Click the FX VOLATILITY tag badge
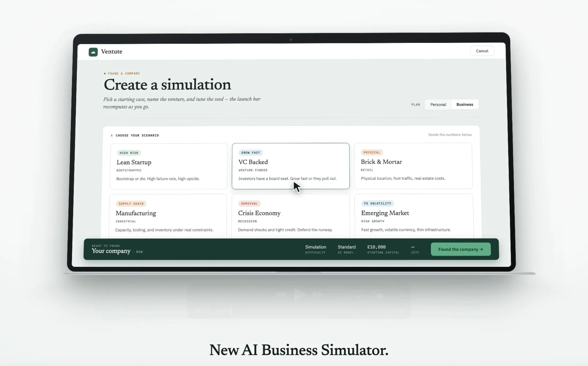 pos(377,203)
